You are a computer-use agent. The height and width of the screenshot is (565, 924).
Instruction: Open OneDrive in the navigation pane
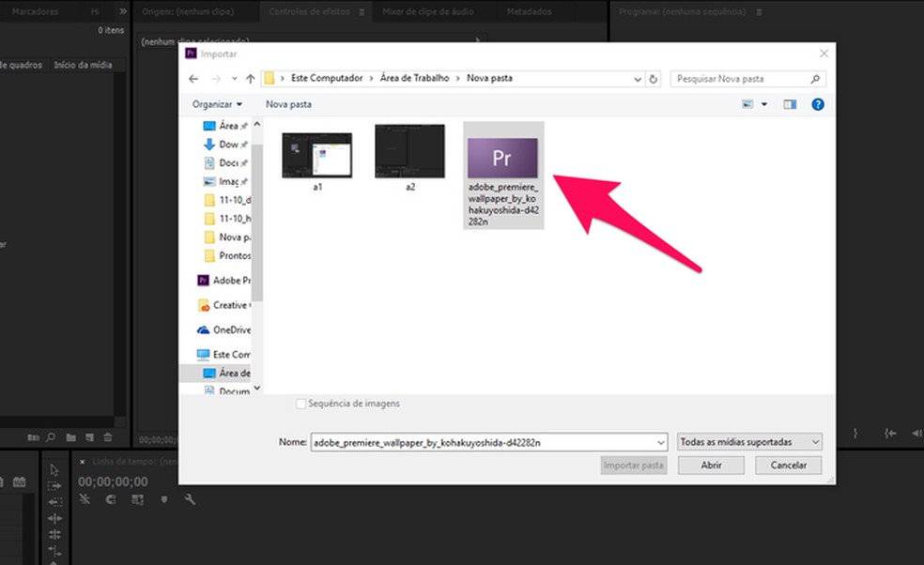pyautogui.click(x=223, y=330)
